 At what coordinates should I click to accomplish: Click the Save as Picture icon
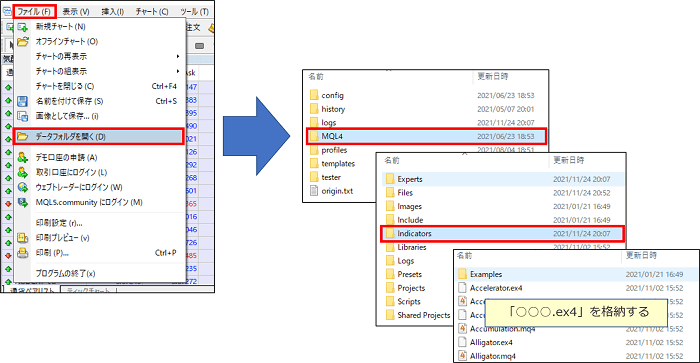(x=22, y=116)
